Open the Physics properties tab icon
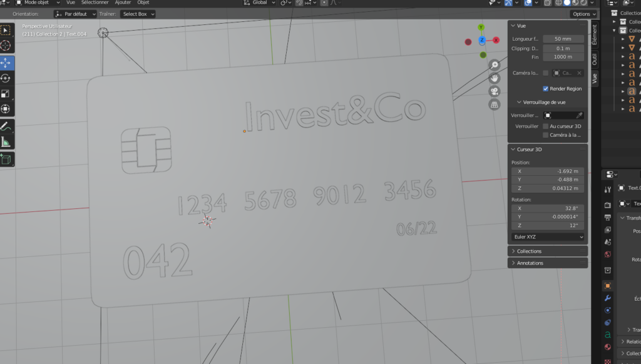Viewport: 641px width, 364px height. click(x=607, y=310)
